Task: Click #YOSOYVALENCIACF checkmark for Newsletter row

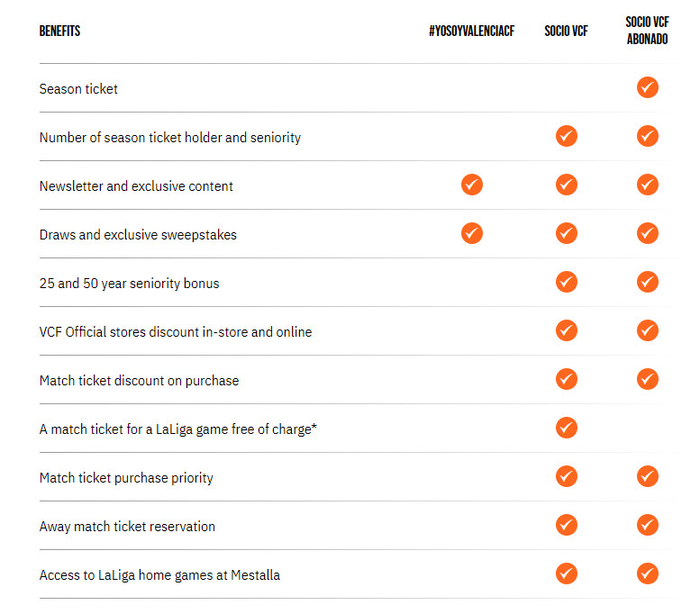Action: 472,185
